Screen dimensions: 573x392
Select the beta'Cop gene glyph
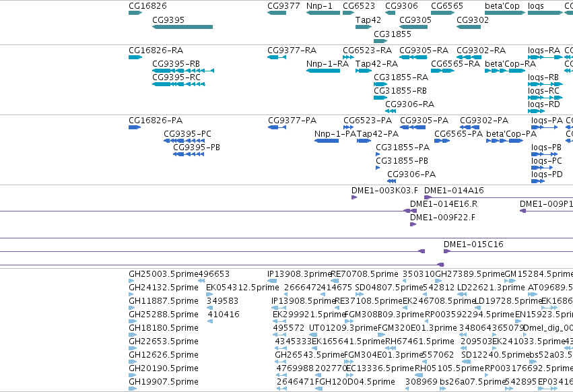505,13
